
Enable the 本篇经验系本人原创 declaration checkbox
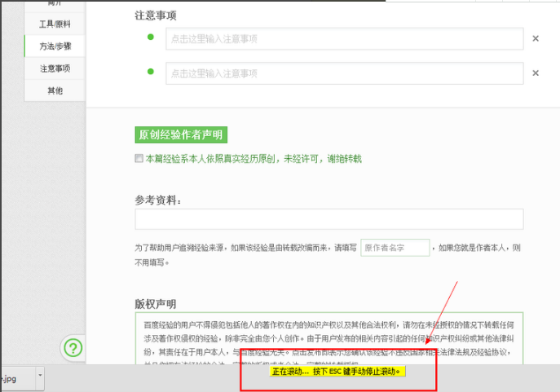139,159
